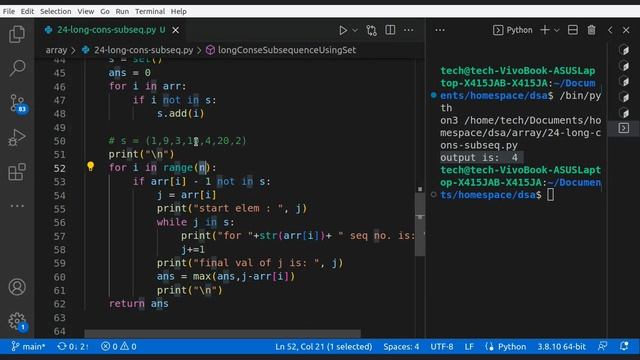Open the Help menu
This screenshot has width=640, height=360.
pyautogui.click(x=178, y=11)
